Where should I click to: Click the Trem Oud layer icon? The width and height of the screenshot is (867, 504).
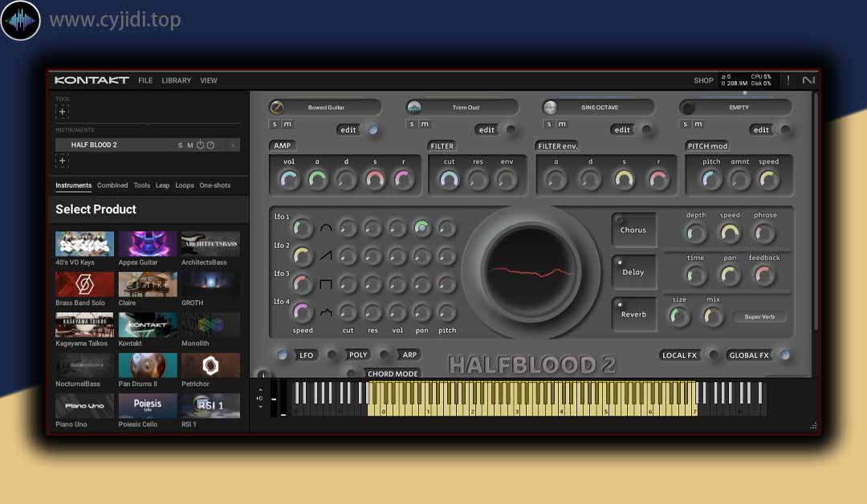click(413, 108)
